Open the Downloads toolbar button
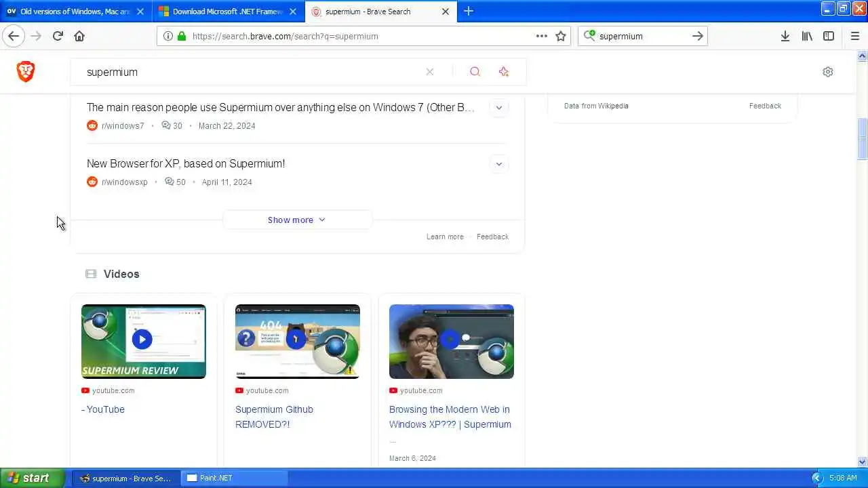 point(785,36)
